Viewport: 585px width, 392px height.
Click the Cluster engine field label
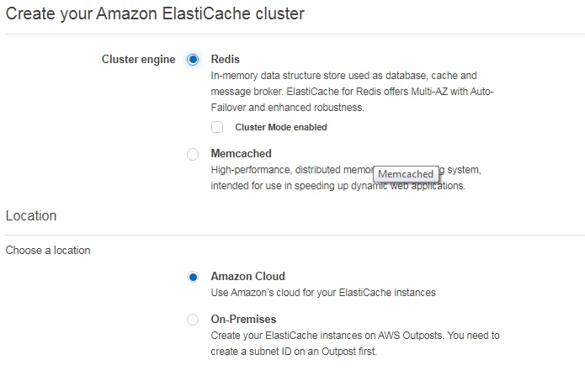click(x=138, y=60)
